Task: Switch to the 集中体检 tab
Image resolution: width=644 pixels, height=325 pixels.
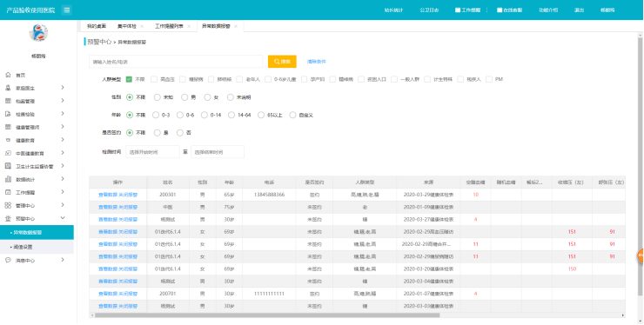Action: tap(127, 26)
